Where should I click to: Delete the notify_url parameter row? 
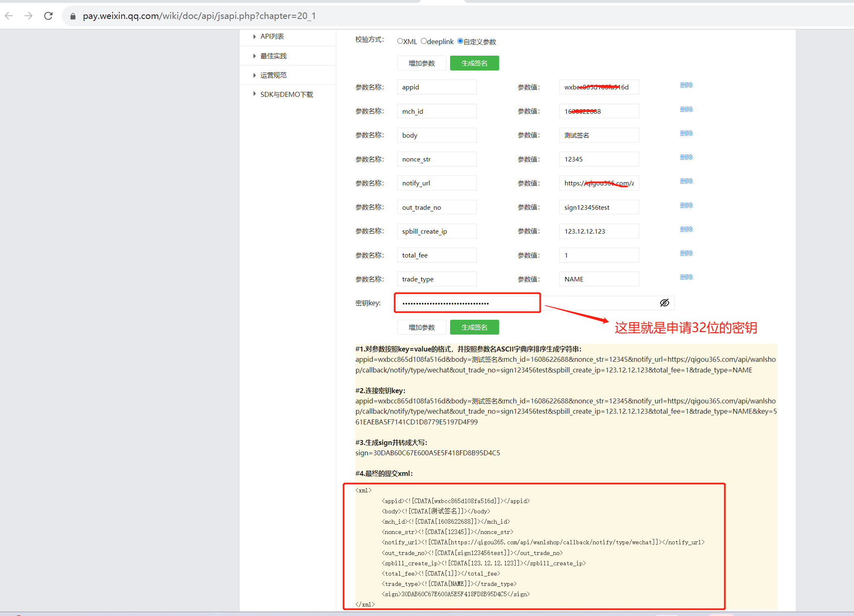[686, 181]
